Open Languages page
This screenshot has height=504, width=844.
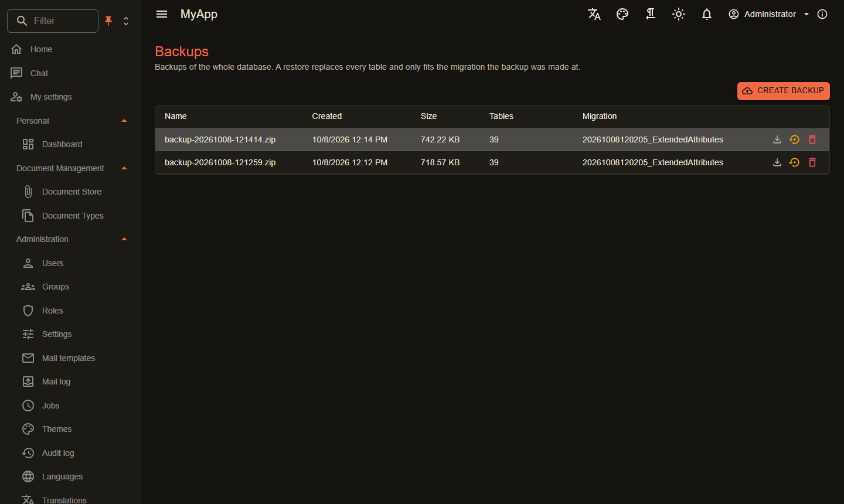[x=70, y=476]
